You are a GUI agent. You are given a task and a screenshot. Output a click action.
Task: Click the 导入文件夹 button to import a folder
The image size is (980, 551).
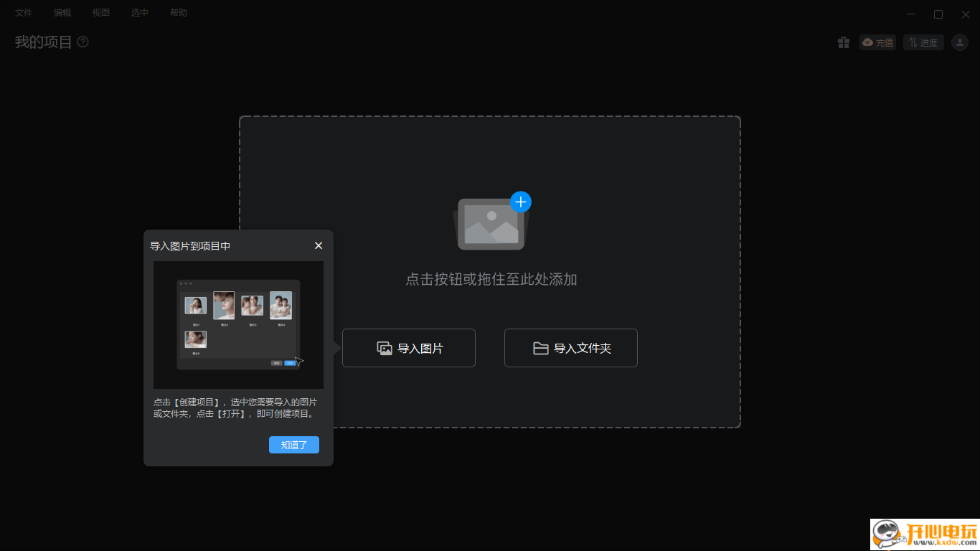571,347
